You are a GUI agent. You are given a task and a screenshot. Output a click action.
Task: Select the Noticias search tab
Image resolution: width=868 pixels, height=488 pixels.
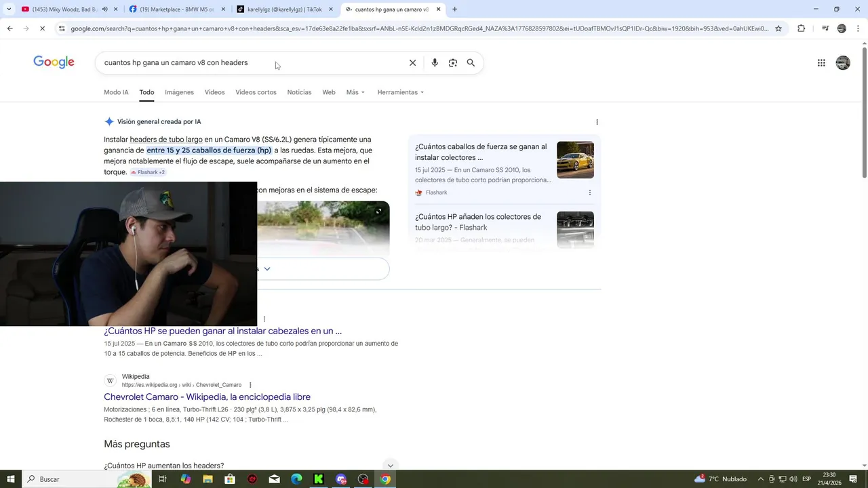[299, 92]
